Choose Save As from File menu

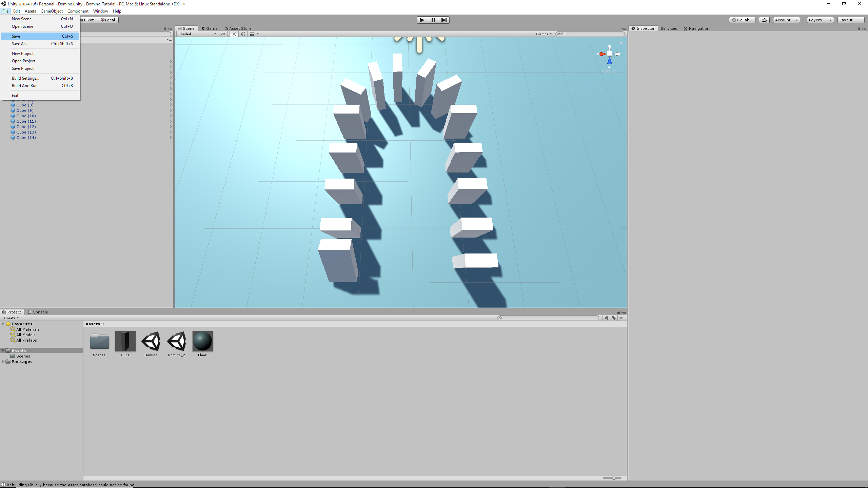[20, 44]
